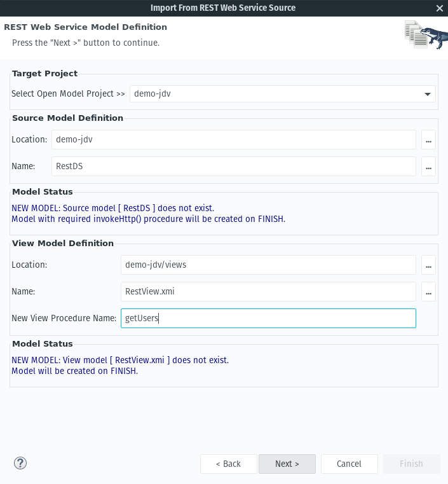Cancel the REST import wizard
The image size is (448, 484).
350,464
